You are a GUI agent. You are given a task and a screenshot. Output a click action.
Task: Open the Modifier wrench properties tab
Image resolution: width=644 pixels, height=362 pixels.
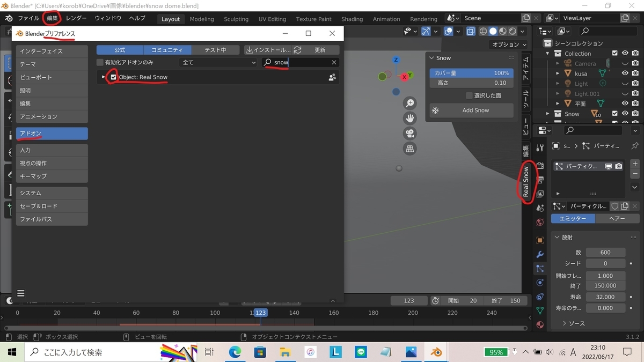[540, 254]
